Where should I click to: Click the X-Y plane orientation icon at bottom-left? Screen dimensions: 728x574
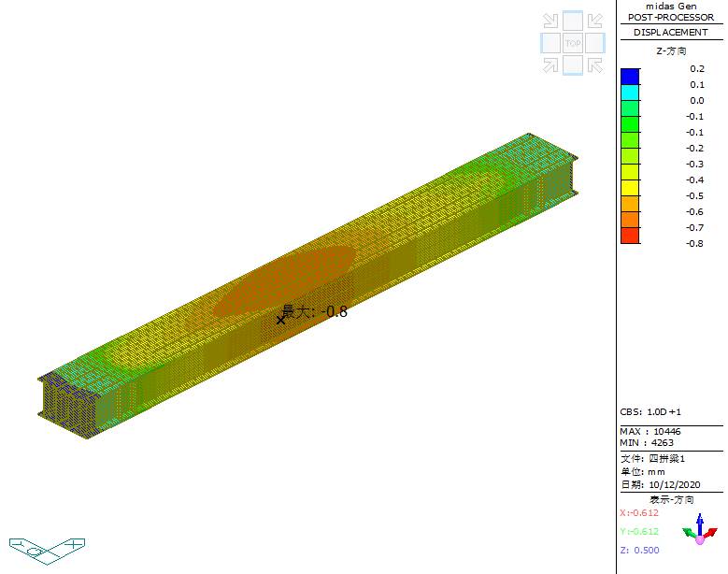click(x=47, y=547)
